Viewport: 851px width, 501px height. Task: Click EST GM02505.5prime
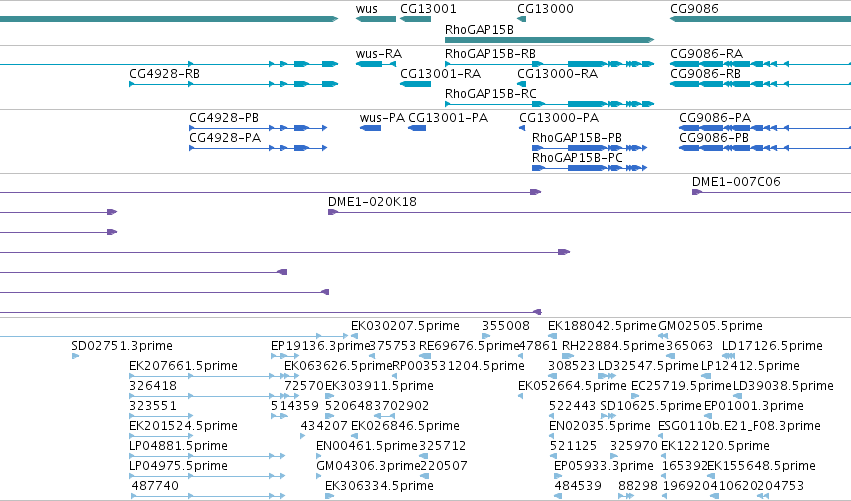pyautogui.click(x=710, y=326)
